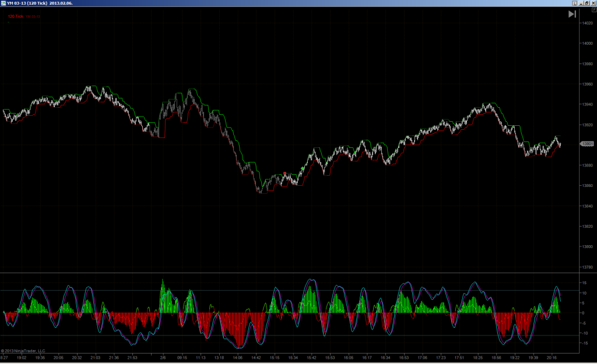Select the red dot marker on the chart
Viewport: 597px width, 364px height.
point(285,174)
